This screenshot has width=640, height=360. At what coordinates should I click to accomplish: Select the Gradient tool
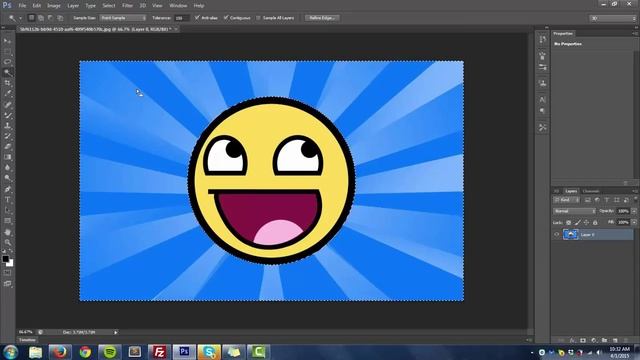tap(7, 158)
